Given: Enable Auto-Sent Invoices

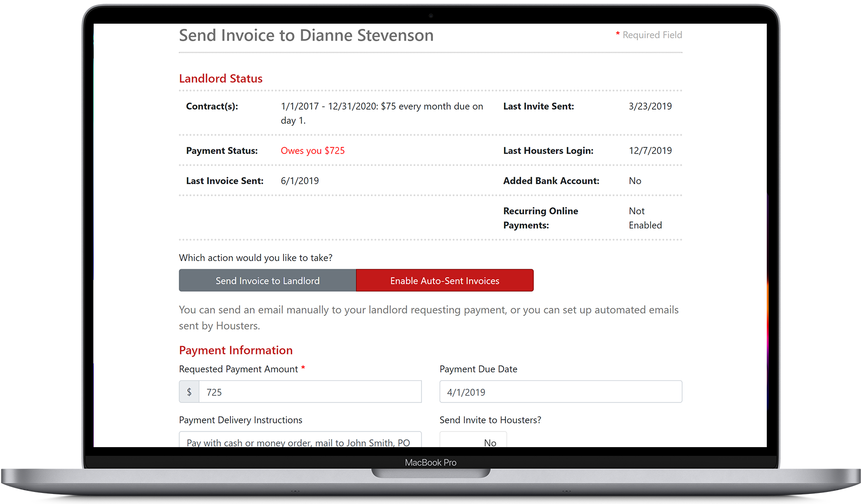Looking at the screenshot, I should click(445, 280).
